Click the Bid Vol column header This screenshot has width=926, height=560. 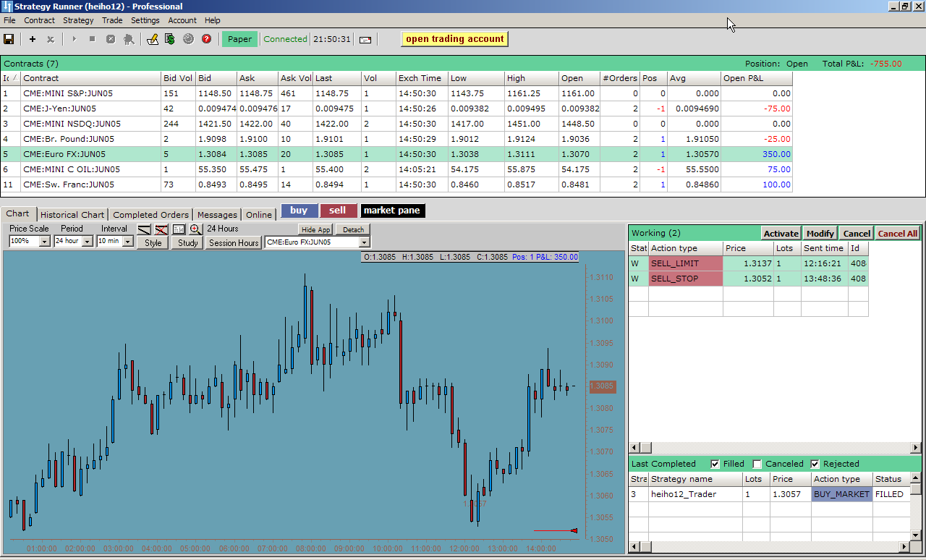click(178, 78)
